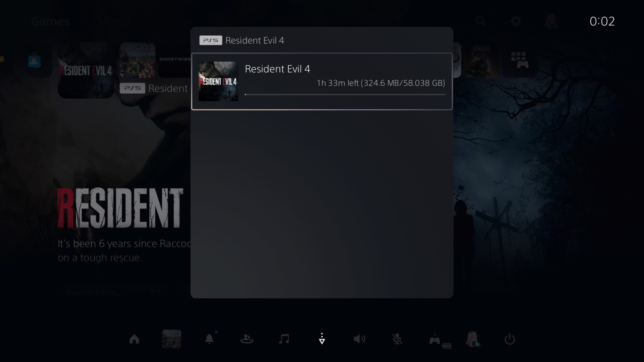The width and height of the screenshot is (644, 362).
Task: Switch to Media tab in background
Action: (114, 21)
